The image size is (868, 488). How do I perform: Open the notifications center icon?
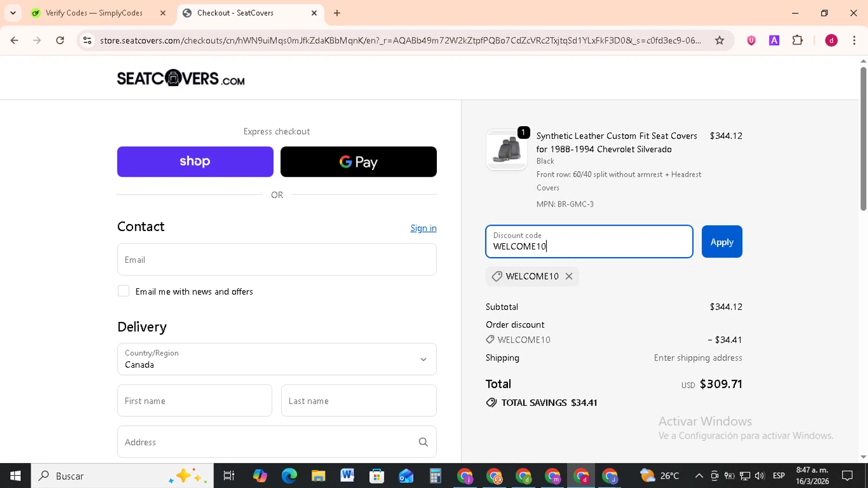pos(848,476)
